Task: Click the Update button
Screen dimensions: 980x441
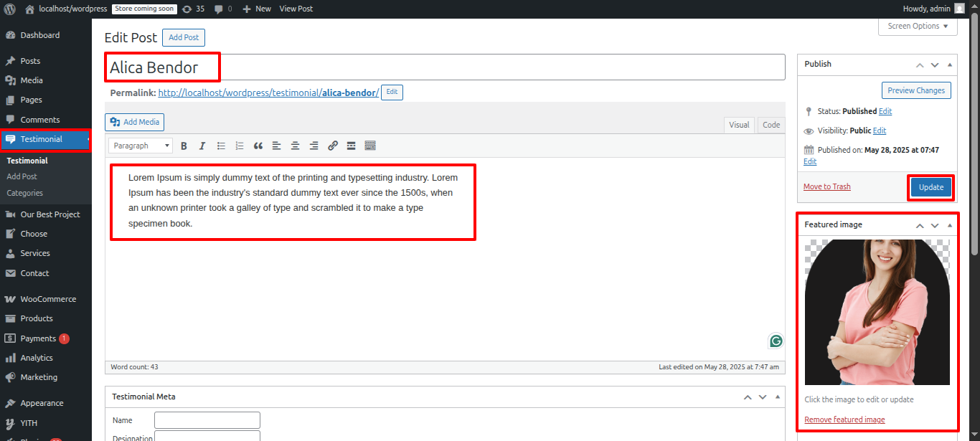Action: point(931,187)
